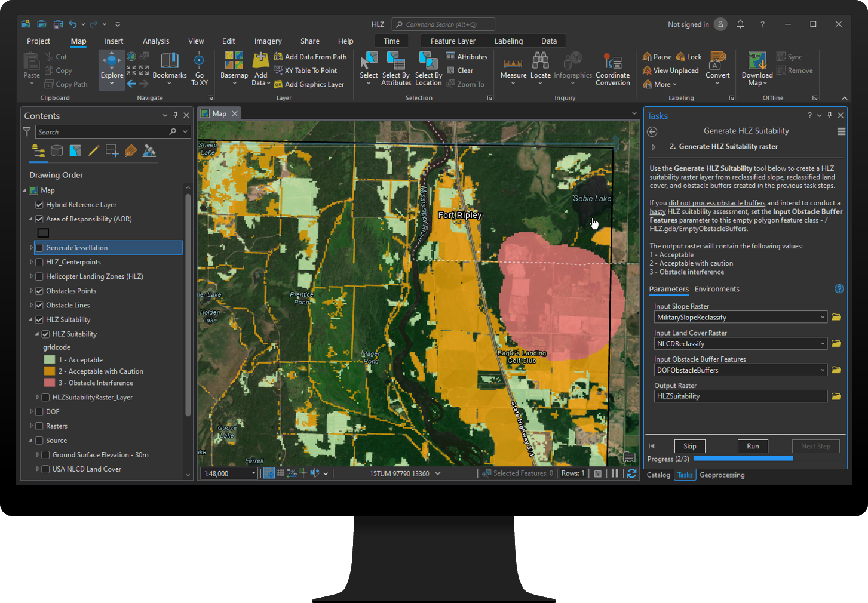Collapse the Source group in Contents
The image size is (868, 603).
pyautogui.click(x=31, y=441)
